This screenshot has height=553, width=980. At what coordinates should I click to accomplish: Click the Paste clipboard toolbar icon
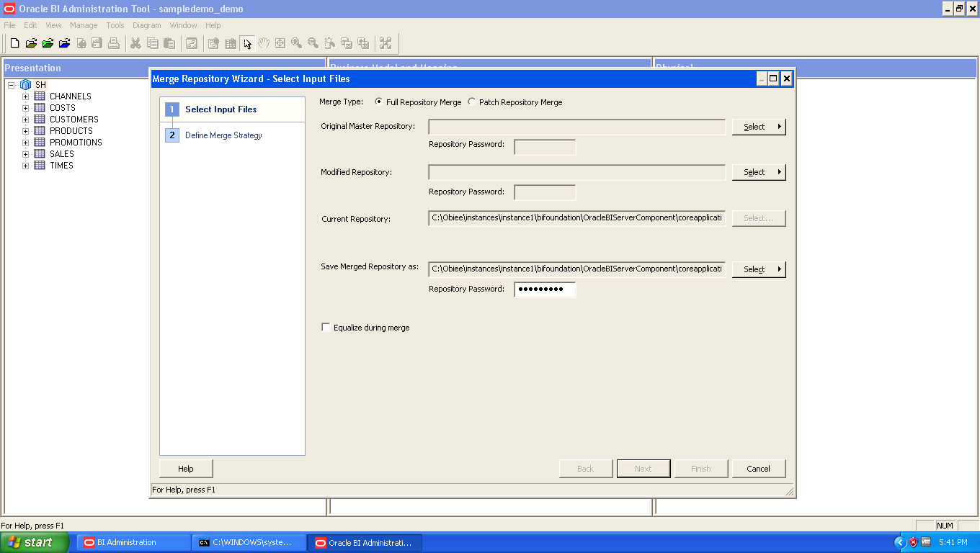pos(169,43)
